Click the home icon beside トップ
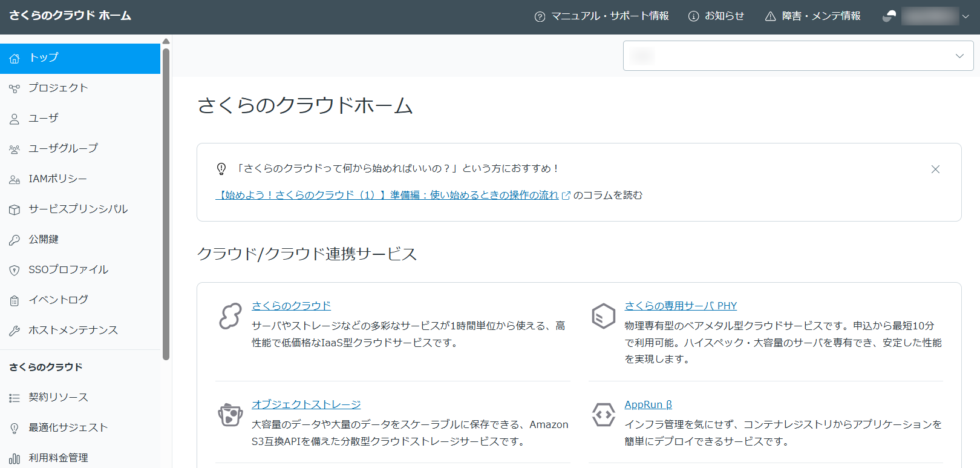Viewport: 980px width, 468px height. [15, 59]
